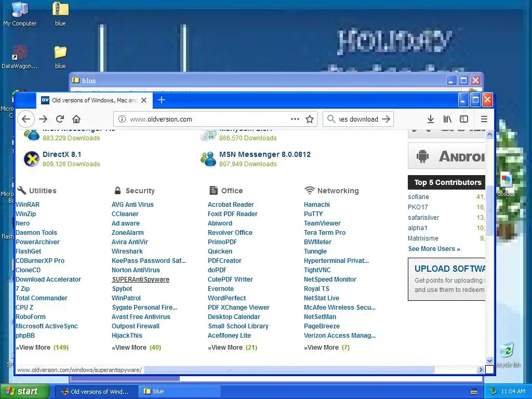Open the PuTTY link

tap(313, 214)
